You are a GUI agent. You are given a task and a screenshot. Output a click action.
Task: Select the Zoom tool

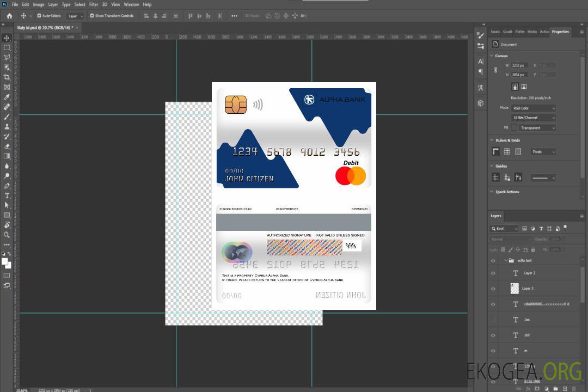[7, 235]
